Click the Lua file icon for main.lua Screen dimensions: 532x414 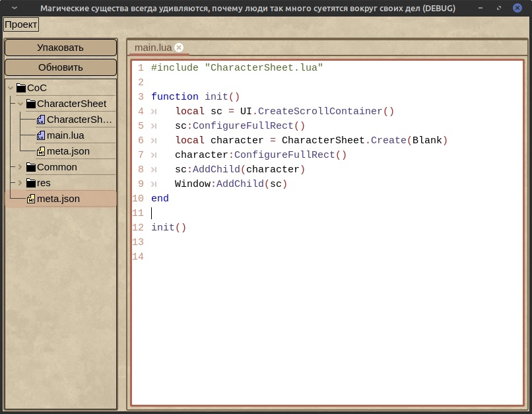[x=41, y=135]
